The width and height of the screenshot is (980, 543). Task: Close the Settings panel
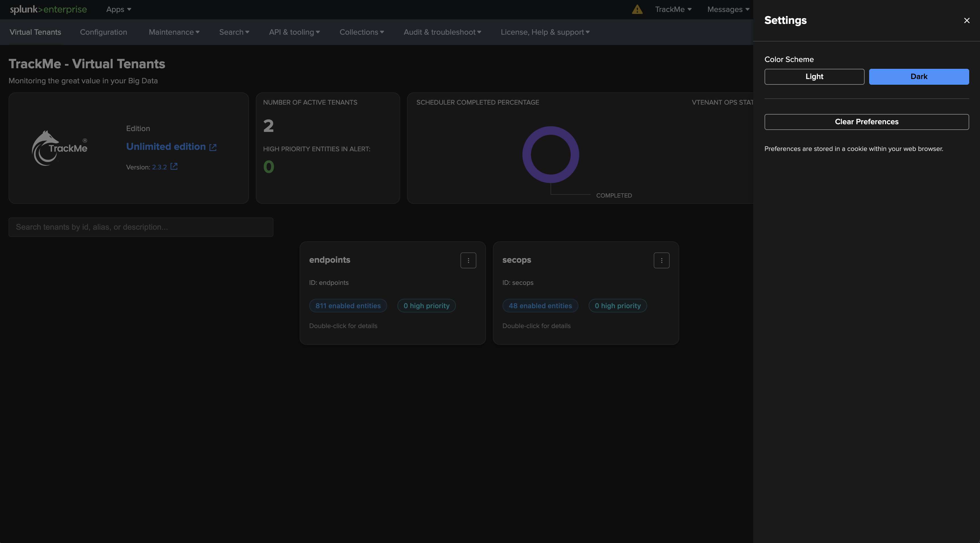click(967, 20)
